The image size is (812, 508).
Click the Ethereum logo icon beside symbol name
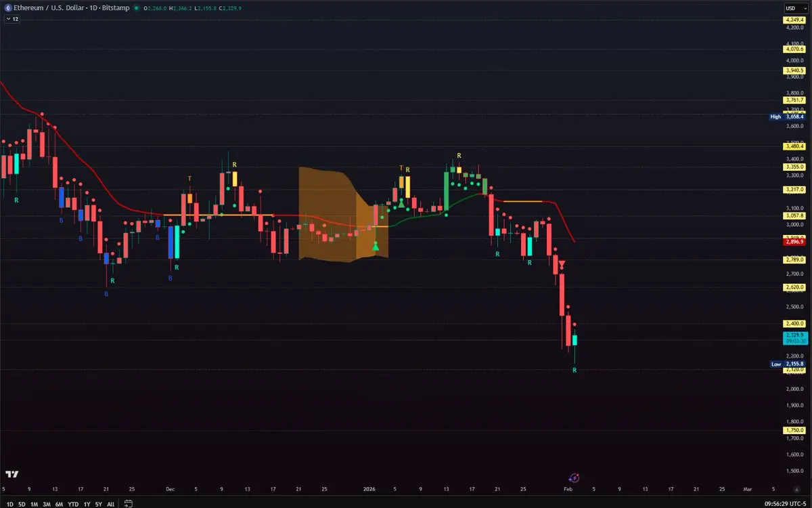[x=7, y=8]
